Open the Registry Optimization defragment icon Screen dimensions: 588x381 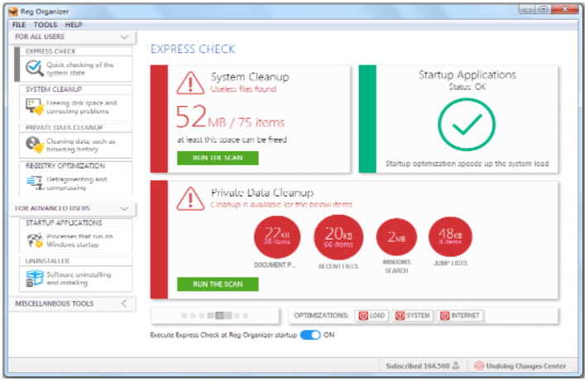pyautogui.click(x=36, y=183)
